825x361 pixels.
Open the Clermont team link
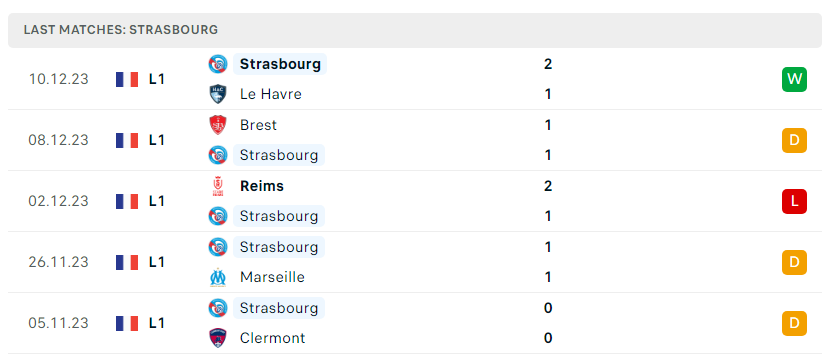point(272,338)
